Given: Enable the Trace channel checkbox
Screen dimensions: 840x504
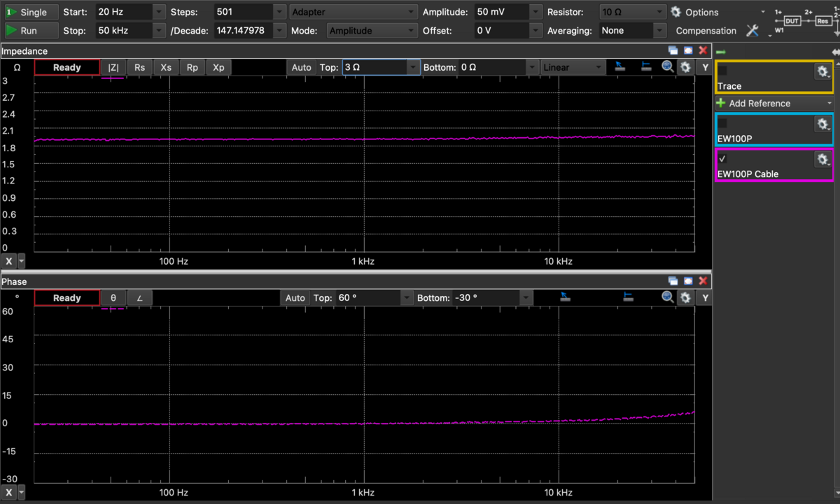Looking at the screenshot, I should tap(723, 71).
